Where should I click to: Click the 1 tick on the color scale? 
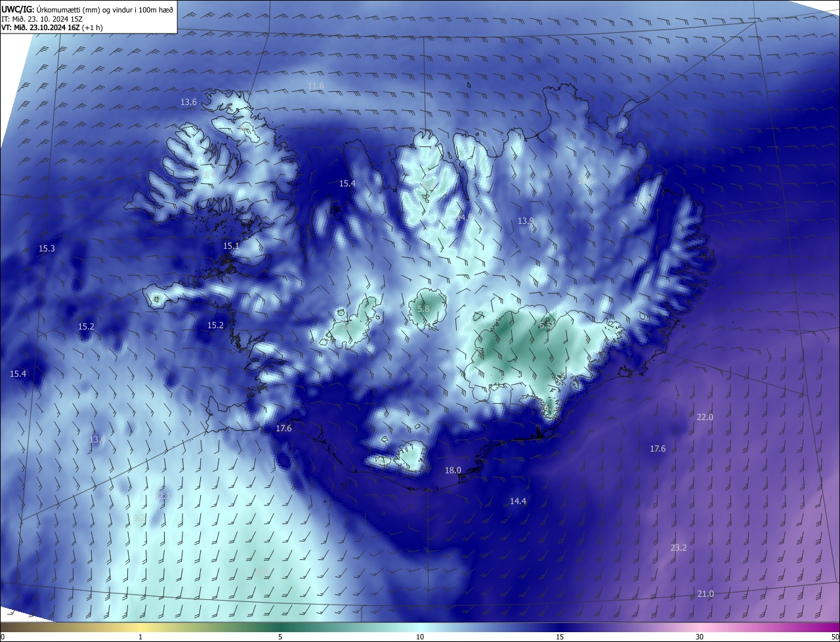click(140, 637)
